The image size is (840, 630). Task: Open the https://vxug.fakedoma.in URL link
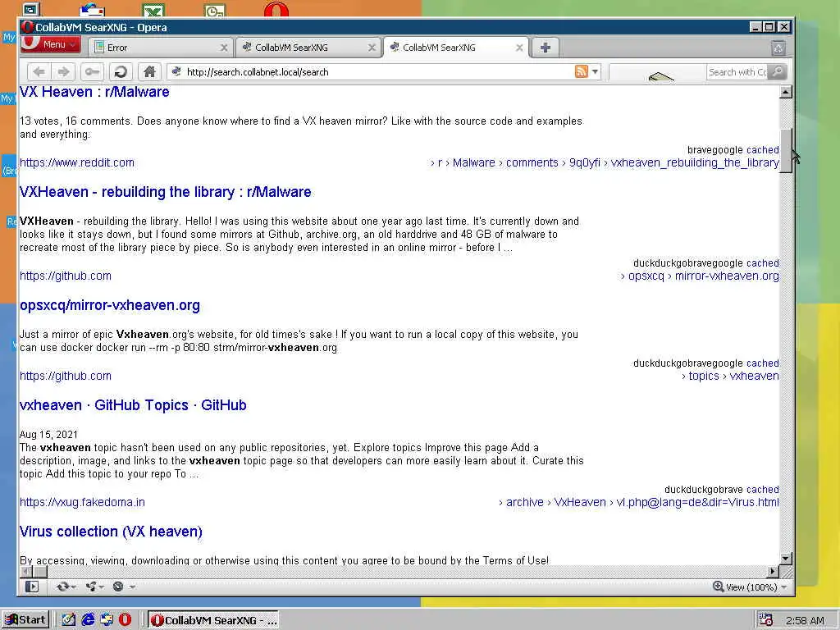click(x=82, y=503)
